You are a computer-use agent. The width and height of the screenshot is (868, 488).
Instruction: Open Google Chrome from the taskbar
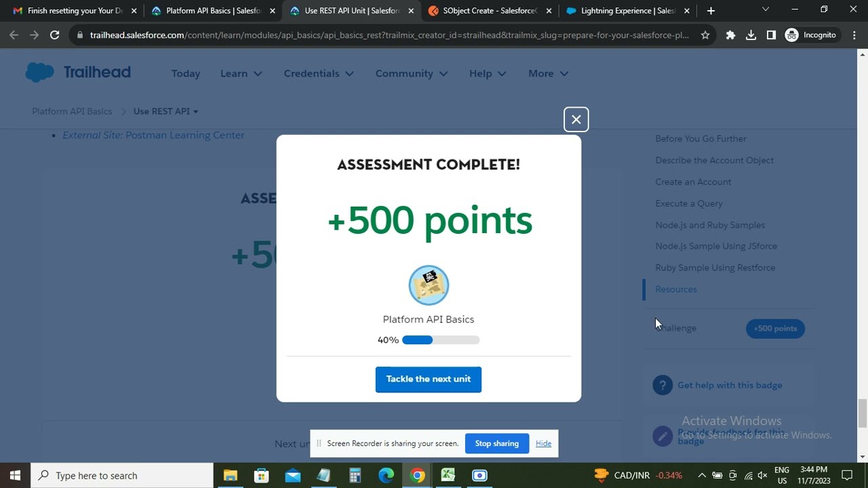point(417,475)
